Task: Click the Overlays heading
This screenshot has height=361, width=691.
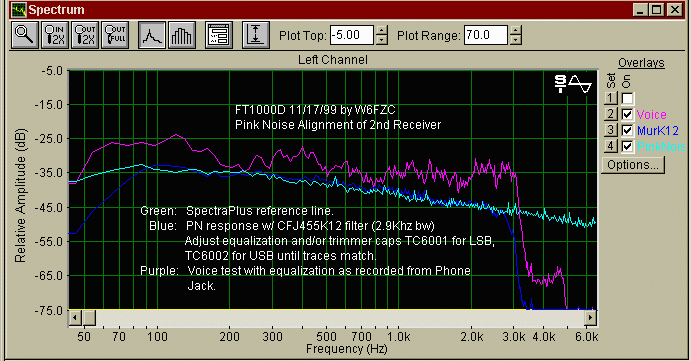Action: [641, 63]
